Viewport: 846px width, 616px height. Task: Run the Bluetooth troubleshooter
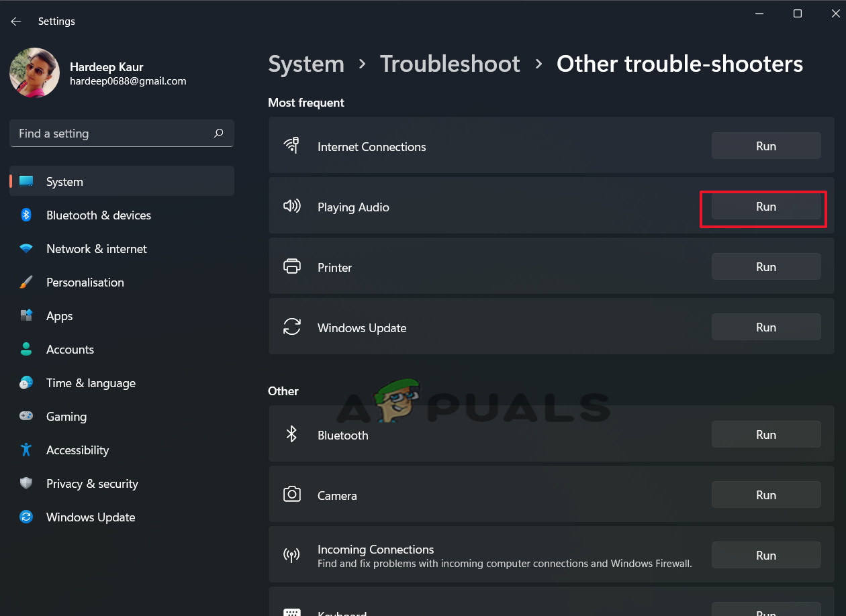click(765, 435)
